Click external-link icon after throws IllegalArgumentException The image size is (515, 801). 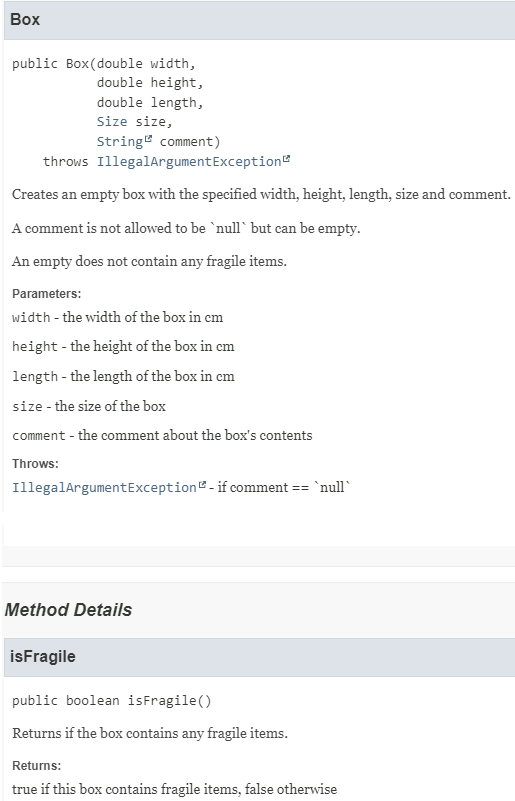(x=286, y=159)
